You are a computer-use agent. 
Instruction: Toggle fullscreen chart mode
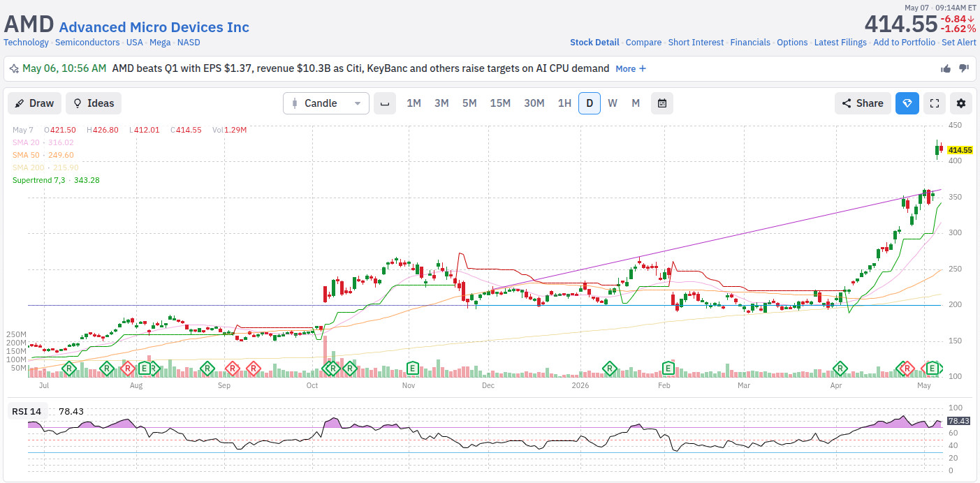pos(935,103)
